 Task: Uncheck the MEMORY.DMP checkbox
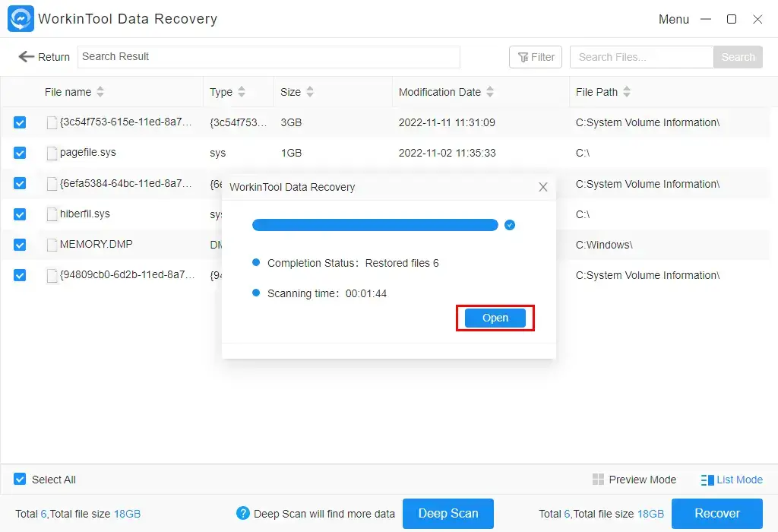20,245
